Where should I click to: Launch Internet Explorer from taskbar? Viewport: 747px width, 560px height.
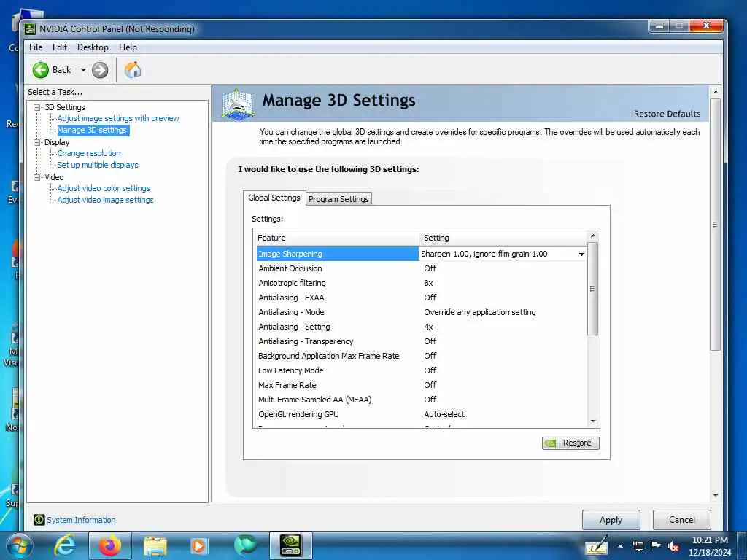point(64,545)
